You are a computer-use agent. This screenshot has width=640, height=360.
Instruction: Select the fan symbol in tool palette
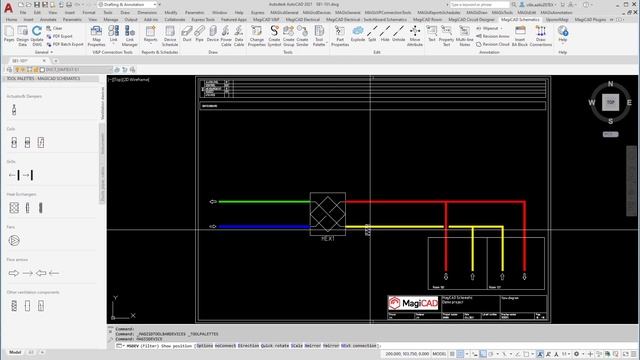tap(14, 240)
